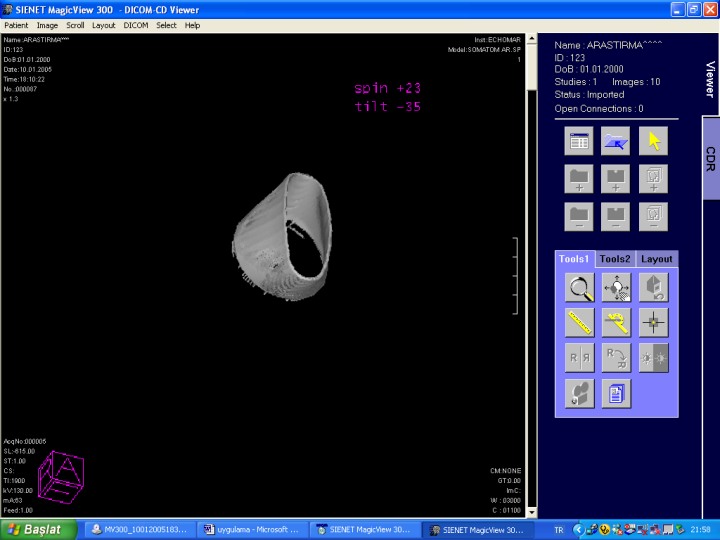Select the yellow arrow pointer tool

click(x=653, y=141)
